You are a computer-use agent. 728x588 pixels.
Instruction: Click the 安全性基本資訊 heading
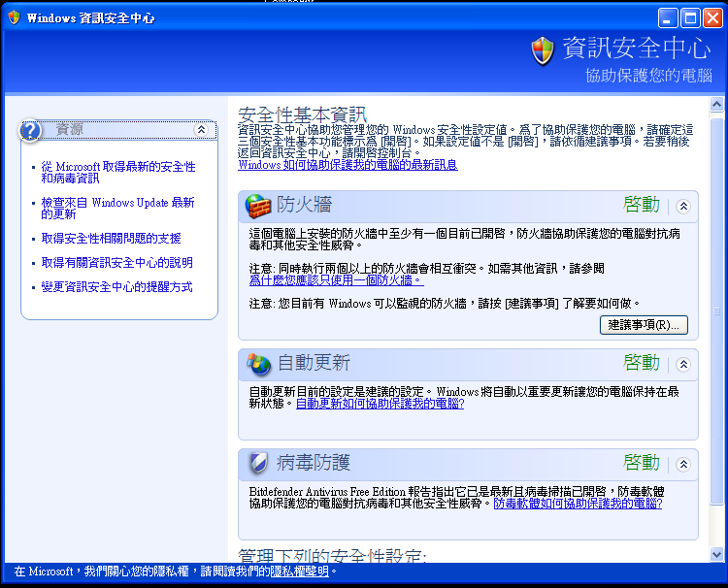coord(302,114)
